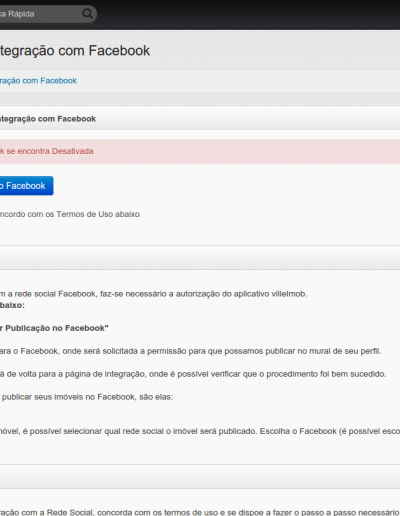Image resolution: width=400 pixels, height=516 pixels.
Task: Click the bold Publicação no Facebook step
Action: click(x=54, y=328)
